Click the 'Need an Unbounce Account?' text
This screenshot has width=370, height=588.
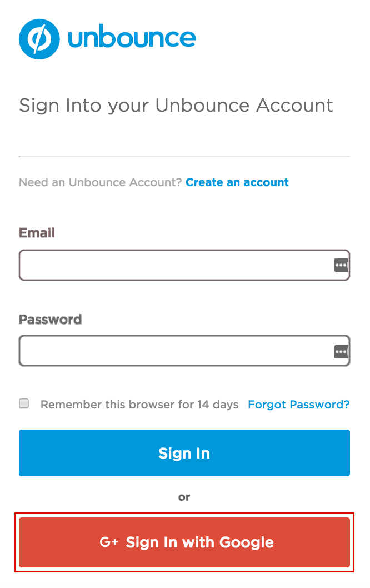pos(99,182)
